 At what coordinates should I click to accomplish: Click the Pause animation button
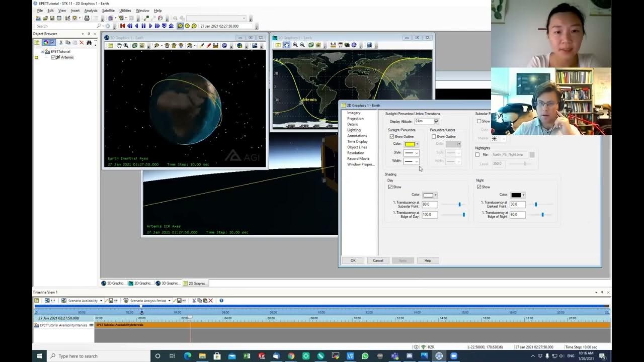click(x=143, y=26)
